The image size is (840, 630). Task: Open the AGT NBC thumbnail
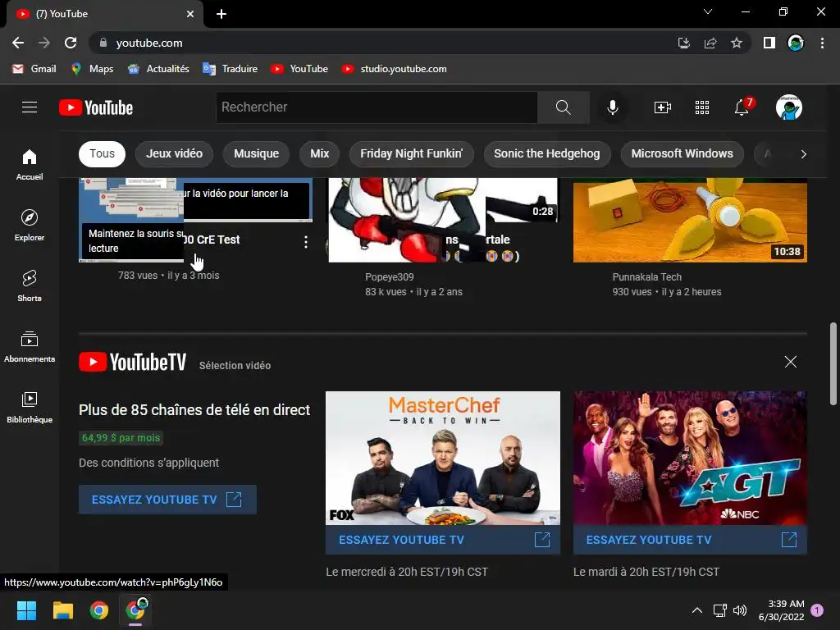pyautogui.click(x=690, y=458)
